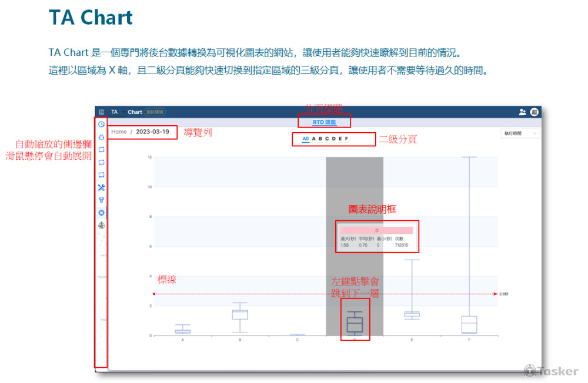The image size is (588, 383).
Task: Click x-axis label F under the chart
Action: (x=469, y=340)
